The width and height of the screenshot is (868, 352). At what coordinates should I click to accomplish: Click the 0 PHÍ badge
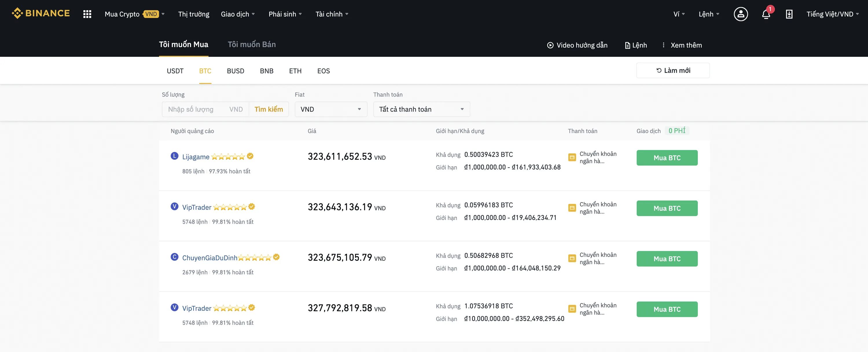pos(677,131)
